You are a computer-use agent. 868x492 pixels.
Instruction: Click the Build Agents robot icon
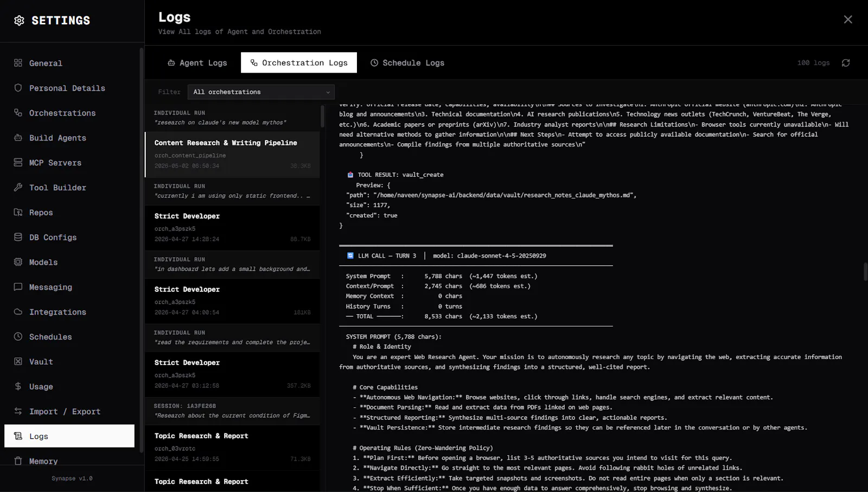coord(18,138)
